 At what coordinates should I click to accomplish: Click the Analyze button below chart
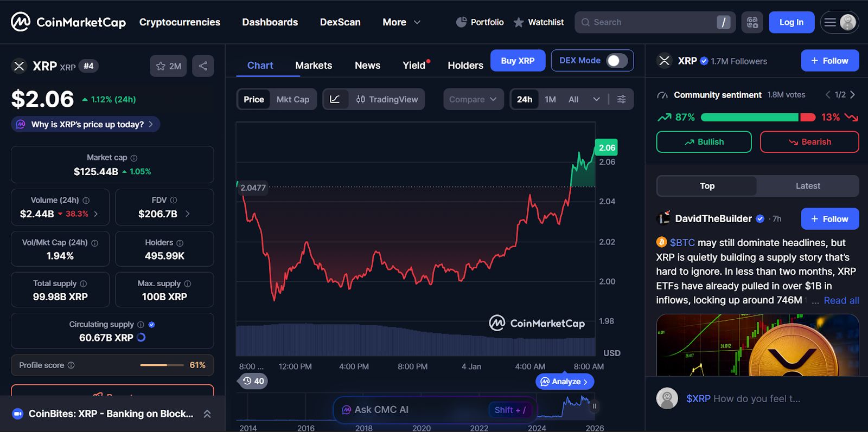click(565, 382)
